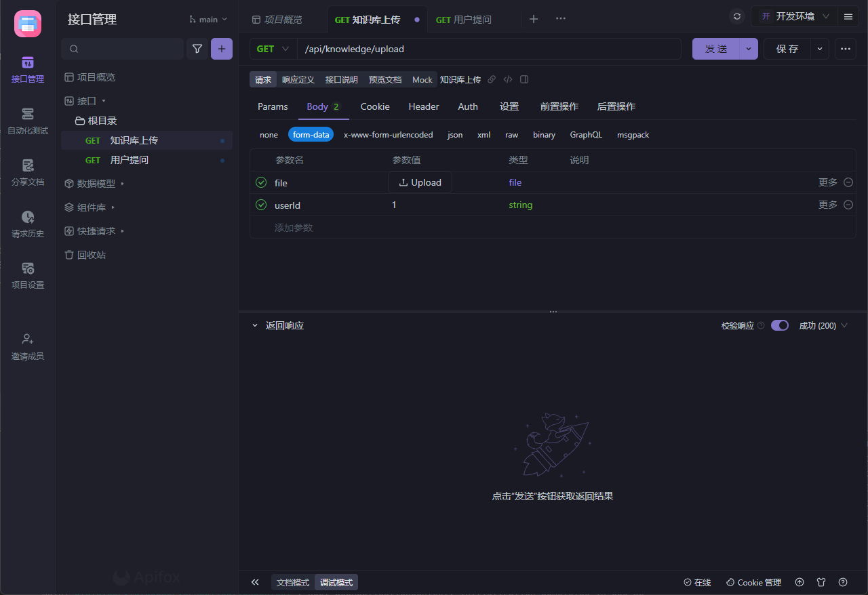Click the refresh icon near environment selector
868x595 pixels.
pyautogui.click(x=737, y=17)
